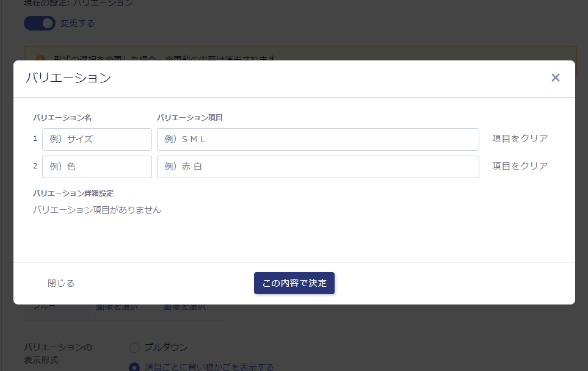
Task: Click the バリエーション dialog title
Action: click(68, 78)
